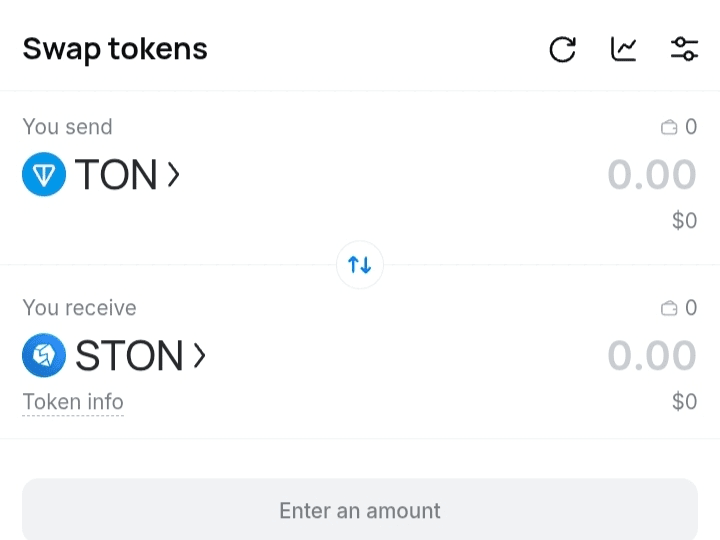This screenshot has width=720, height=540.
Task: Swap send and receive tokens
Action: coord(360,265)
